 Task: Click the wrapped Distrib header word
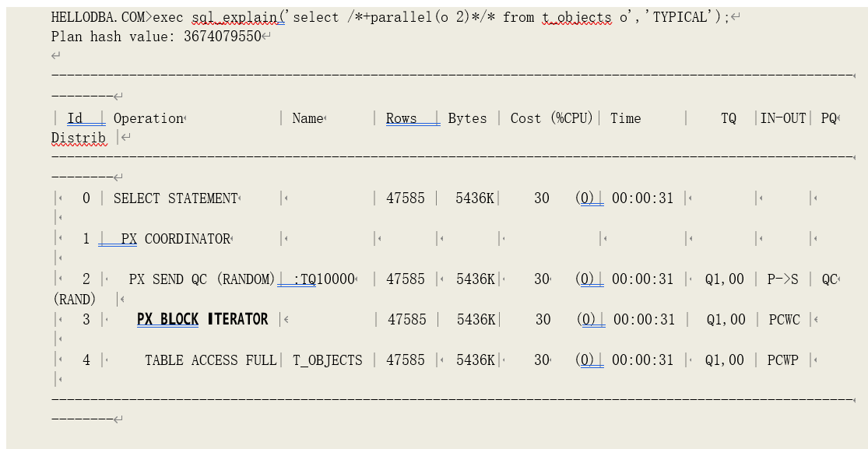point(79,138)
